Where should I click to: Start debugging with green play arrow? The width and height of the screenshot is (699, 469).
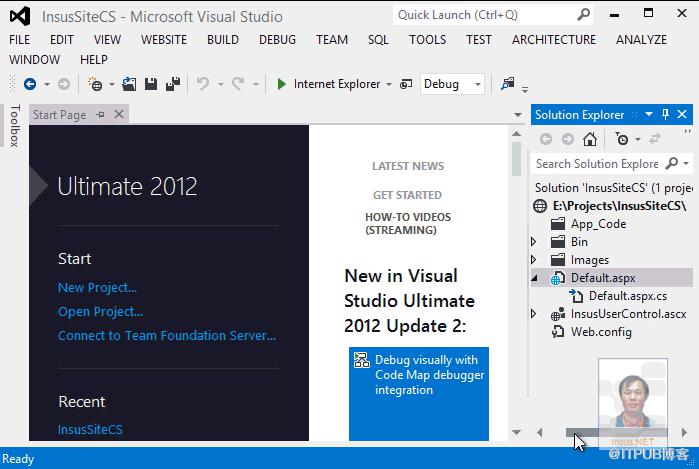point(281,84)
